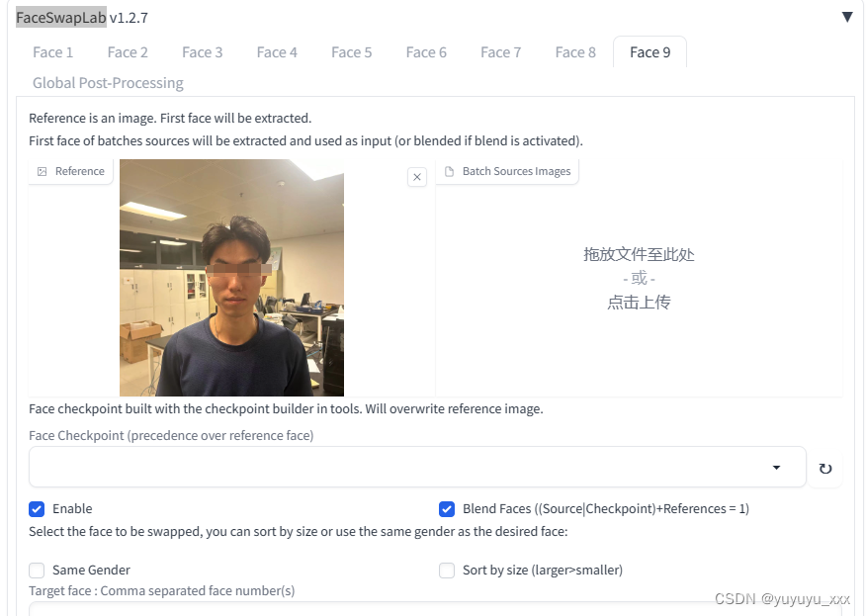866x616 pixels.
Task: Click the active Face 9 tab
Action: click(650, 52)
